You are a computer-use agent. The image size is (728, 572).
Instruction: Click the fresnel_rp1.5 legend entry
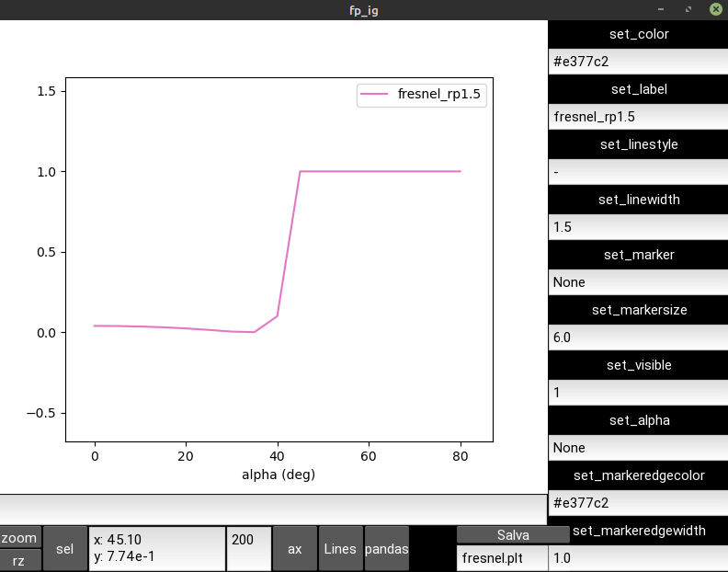(438, 94)
